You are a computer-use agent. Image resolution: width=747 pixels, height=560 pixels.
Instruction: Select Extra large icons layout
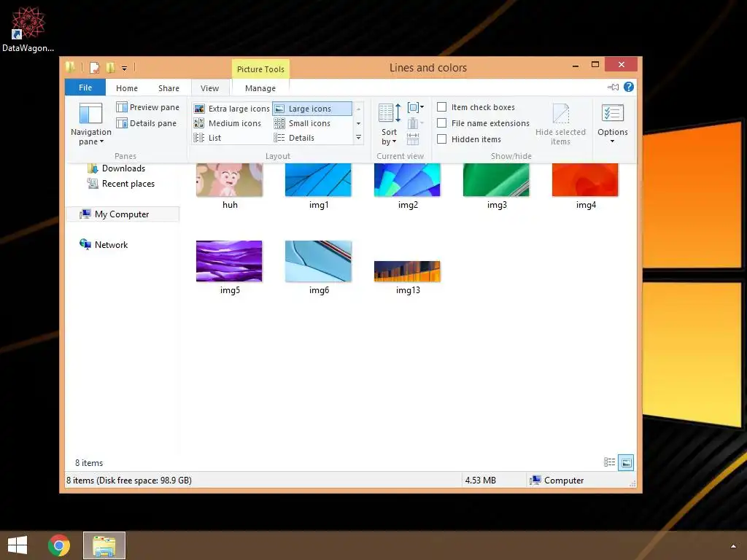[232, 109]
